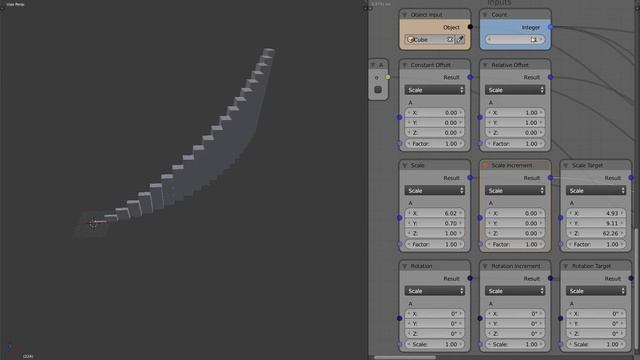Viewport: 640px width, 360px height.
Task: Click the Result output socket of Scale Target node
Action: 631,178
